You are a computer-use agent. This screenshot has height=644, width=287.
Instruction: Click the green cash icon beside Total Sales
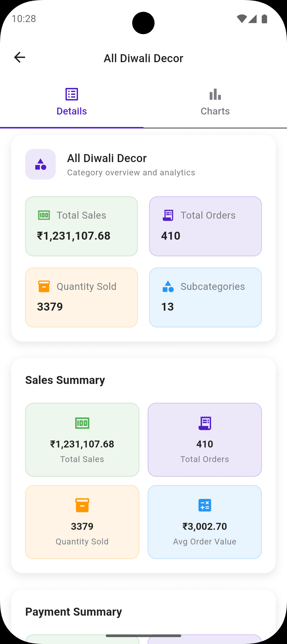point(44,215)
